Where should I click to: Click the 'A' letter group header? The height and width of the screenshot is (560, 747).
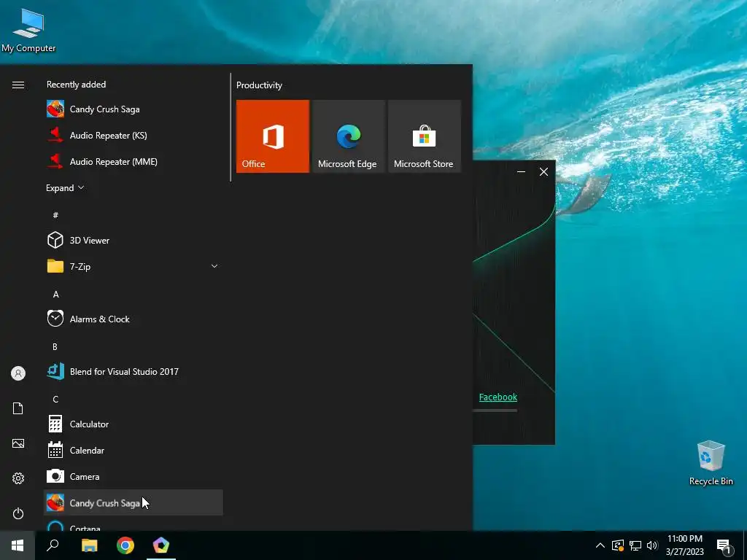[55, 295]
